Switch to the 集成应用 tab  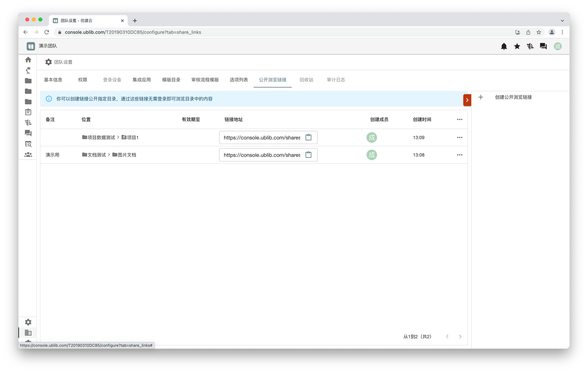(x=141, y=80)
